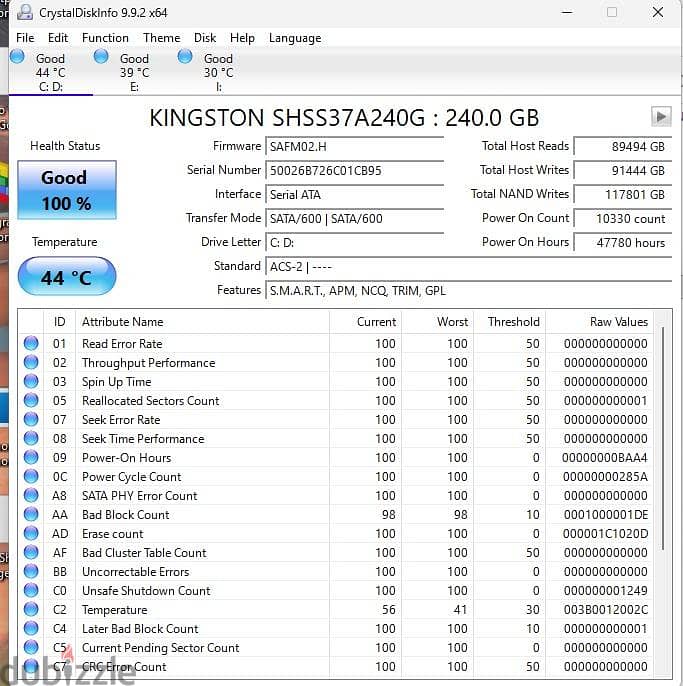Image resolution: width=683 pixels, height=686 pixels.
Task: Click the Current column header
Action: 365,322
